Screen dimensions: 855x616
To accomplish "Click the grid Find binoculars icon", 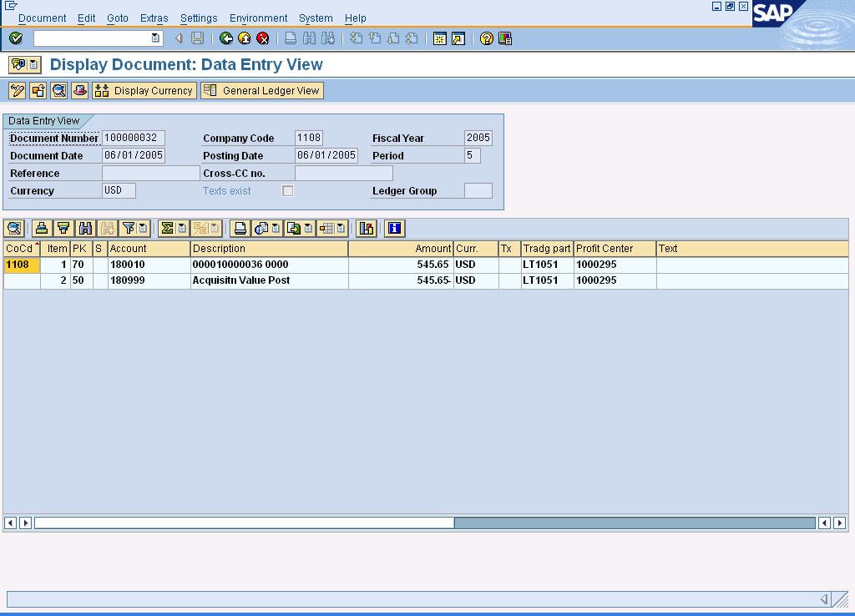I will [x=85, y=229].
